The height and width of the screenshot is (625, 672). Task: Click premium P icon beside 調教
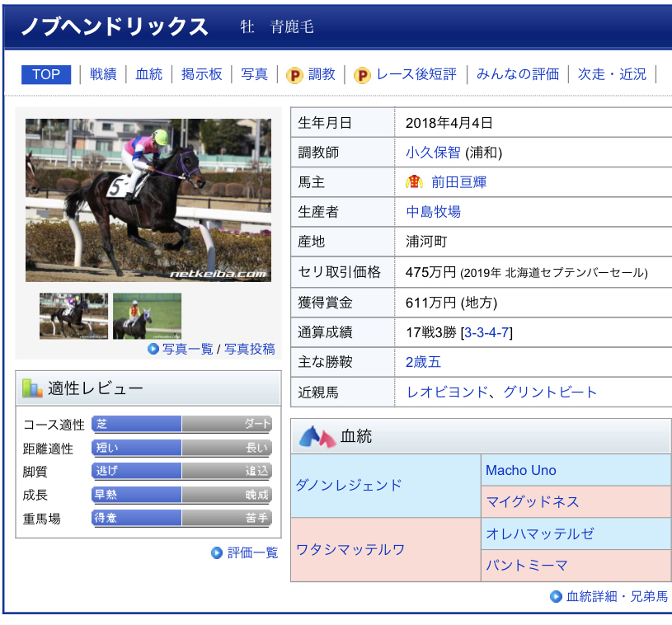click(x=294, y=76)
